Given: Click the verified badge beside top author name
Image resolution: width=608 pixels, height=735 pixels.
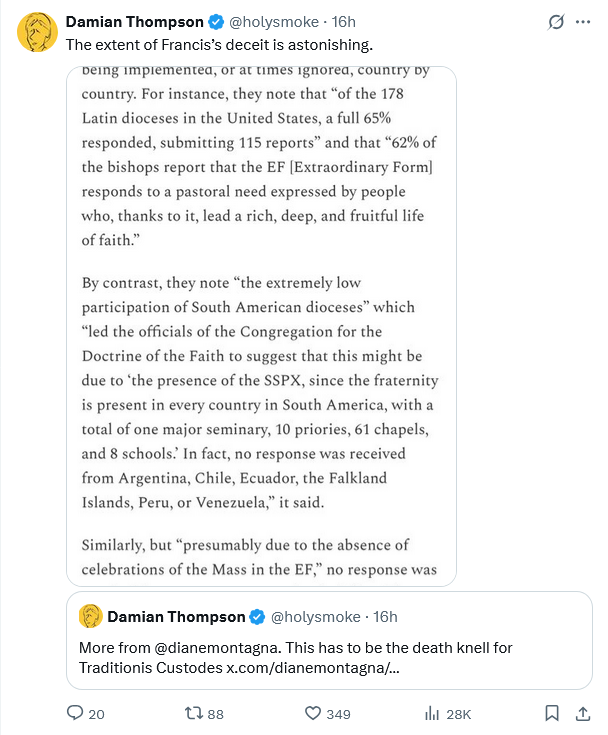Looking at the screenshot, I should (x=215, y=22).
